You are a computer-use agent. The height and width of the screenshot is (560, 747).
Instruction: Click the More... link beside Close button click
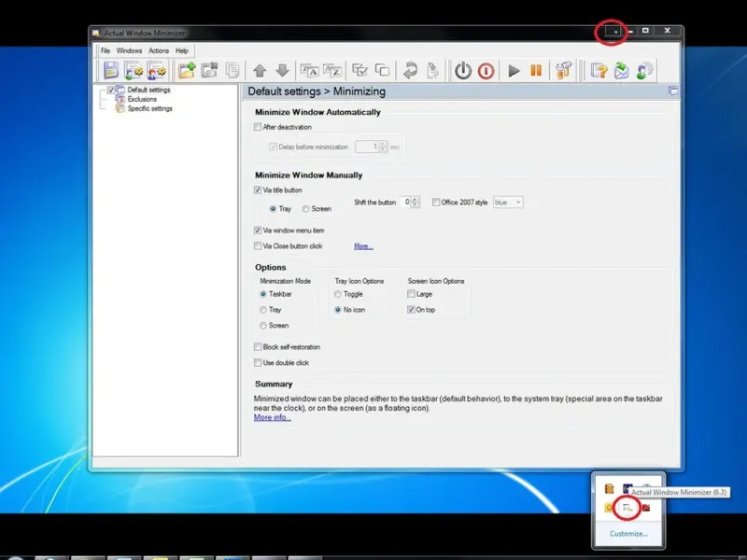point(363,246)
